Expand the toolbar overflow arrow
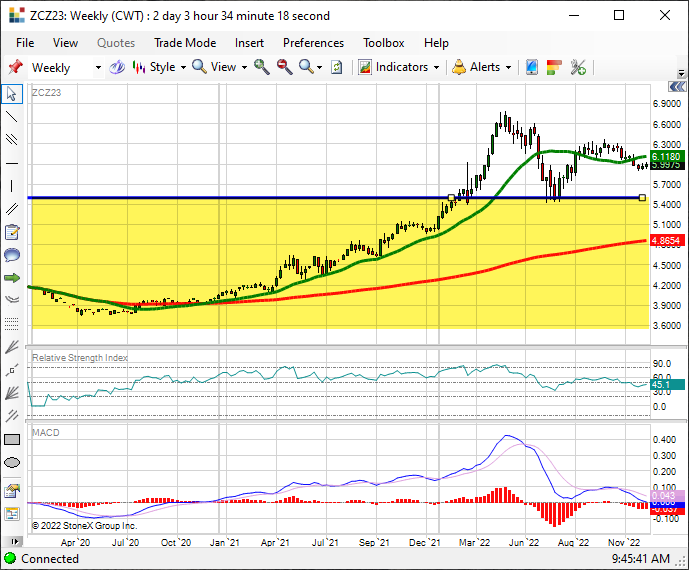Image resolution: width=689 pixels, height=570 pixels. coord(681,73)
